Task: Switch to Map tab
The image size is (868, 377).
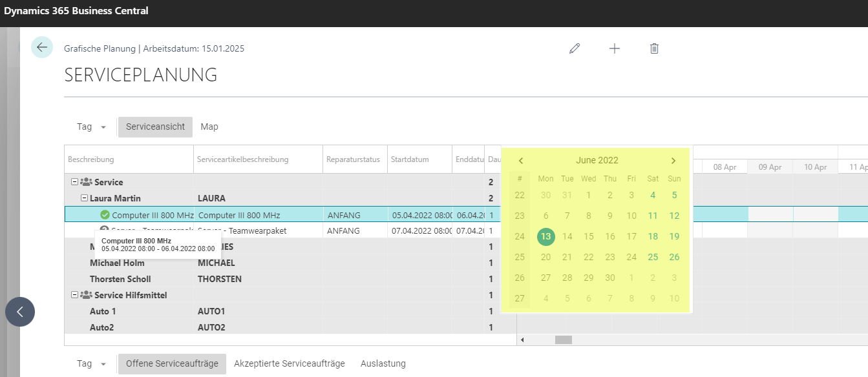Action: click(209, 127)
